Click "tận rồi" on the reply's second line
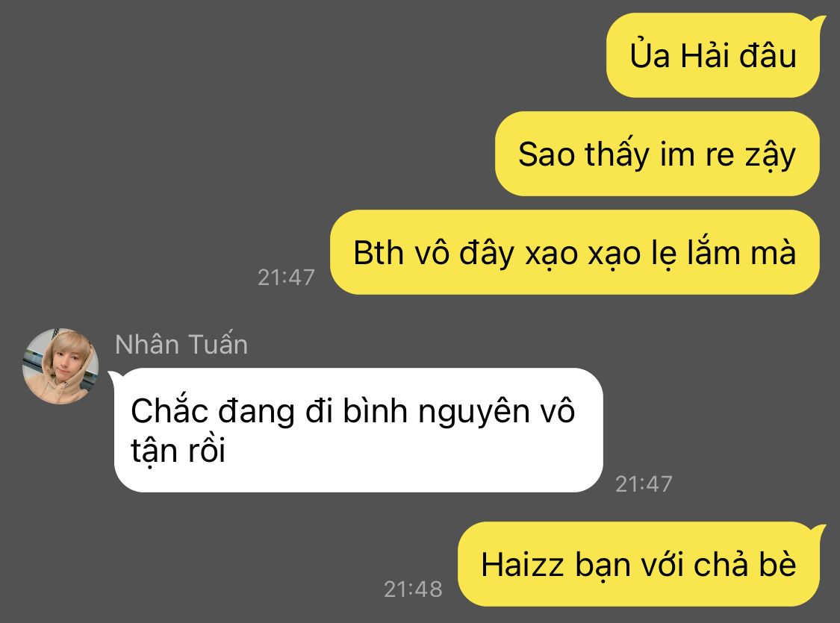Image resolution: width=840 pixels, height=623 pixels. point(178,451)
